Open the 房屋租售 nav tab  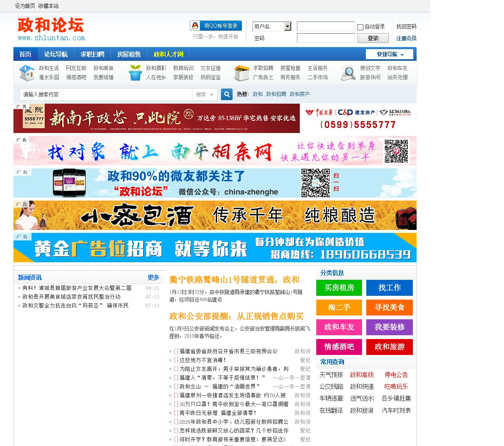tap(129, 54)
